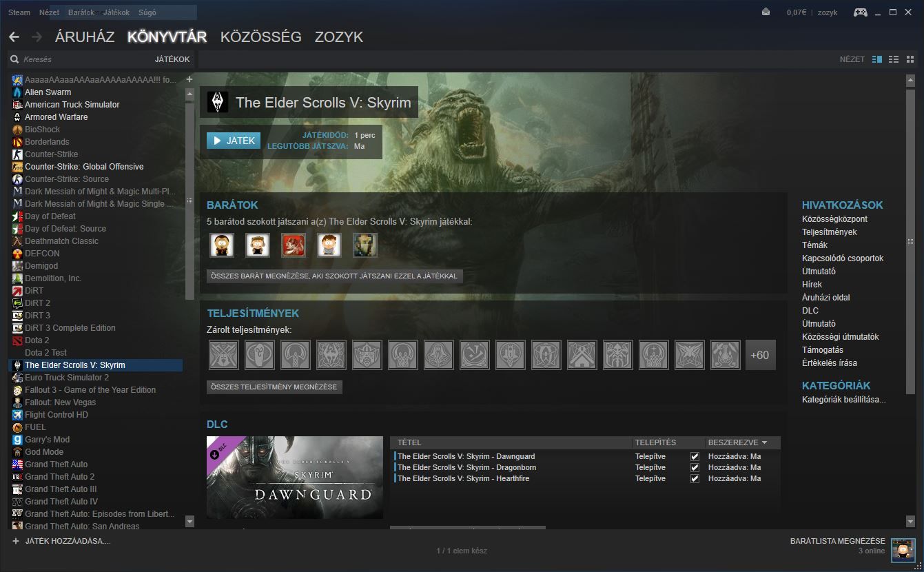Open the Súgó menu
The height and width of the screenshot is (572, 924).
point(147,12)
